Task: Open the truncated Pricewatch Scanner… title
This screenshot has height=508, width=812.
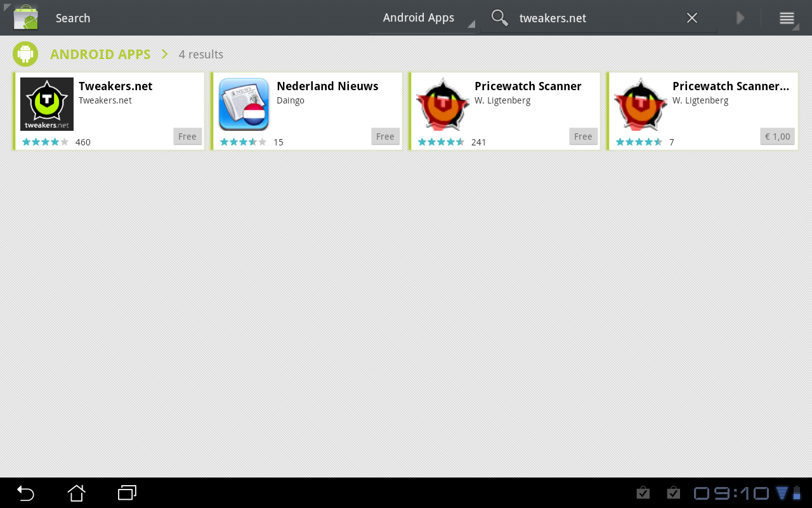Action: pyautogui.click(x=731, y=86)
